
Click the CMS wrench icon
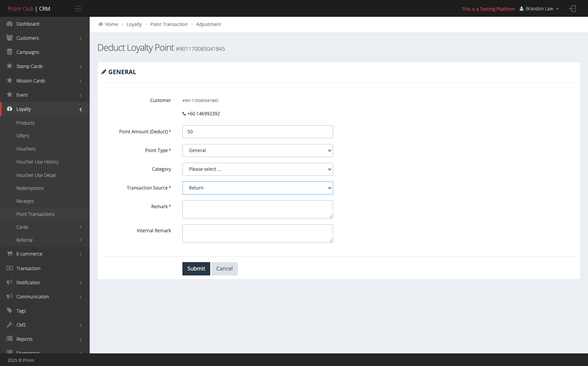click(10, 325)
